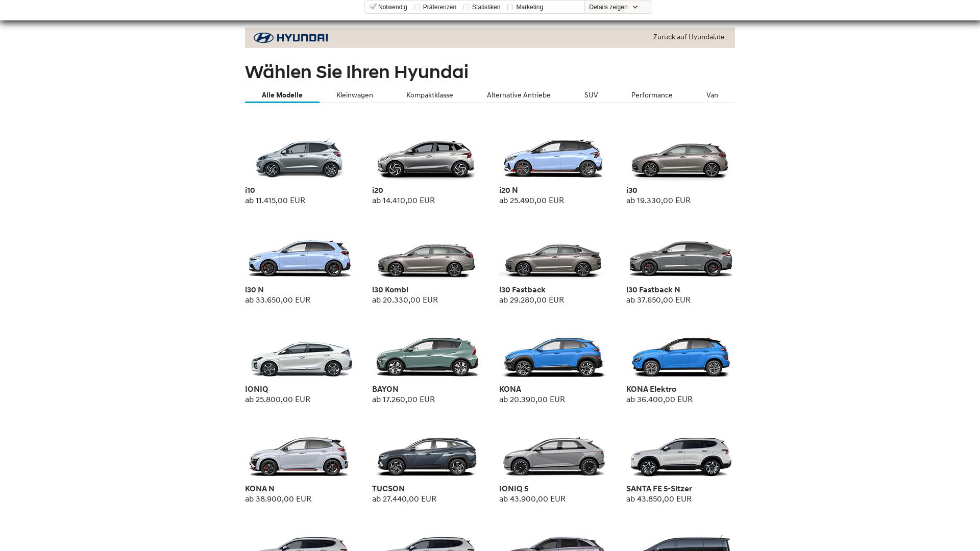Switch to the Van tab
980x551 pixels.
[x=712, y=95]
